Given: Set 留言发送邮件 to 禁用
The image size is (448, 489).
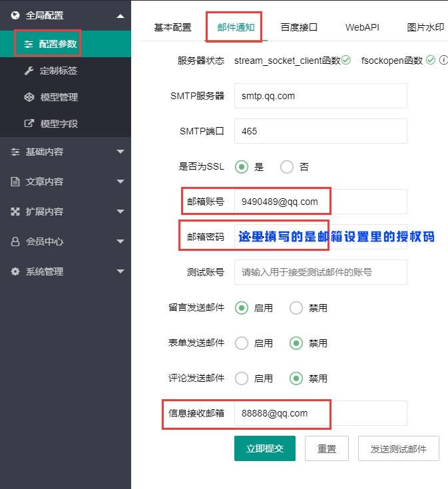Looking at the screenshot, I should click(297, 308).
